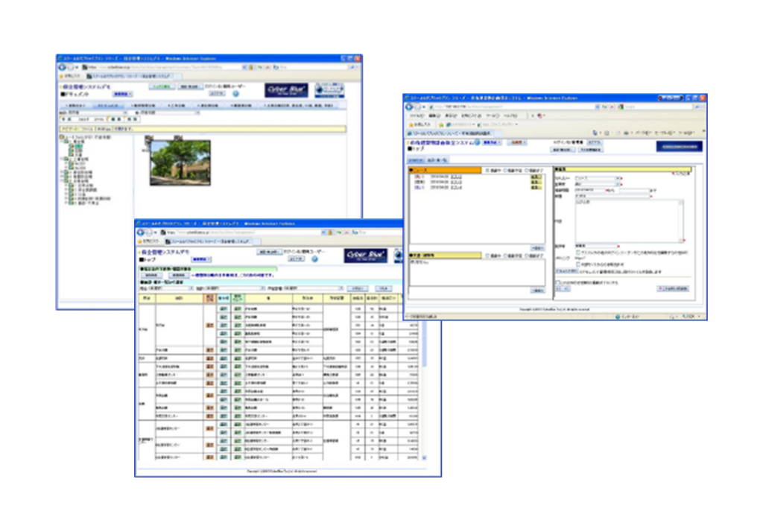The image size is (763, 532).
Task: Click the lock security icon in top-left address bar
Action: pos(251,67)
